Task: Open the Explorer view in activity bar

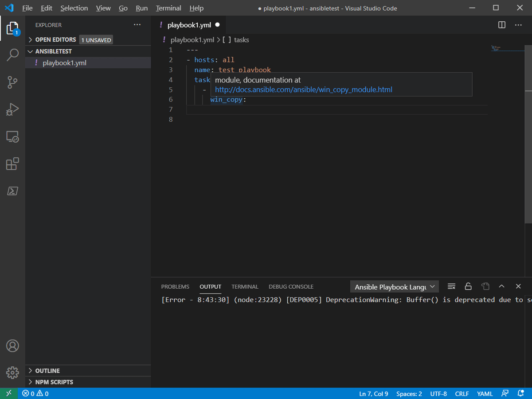Action: click(12, 28)
